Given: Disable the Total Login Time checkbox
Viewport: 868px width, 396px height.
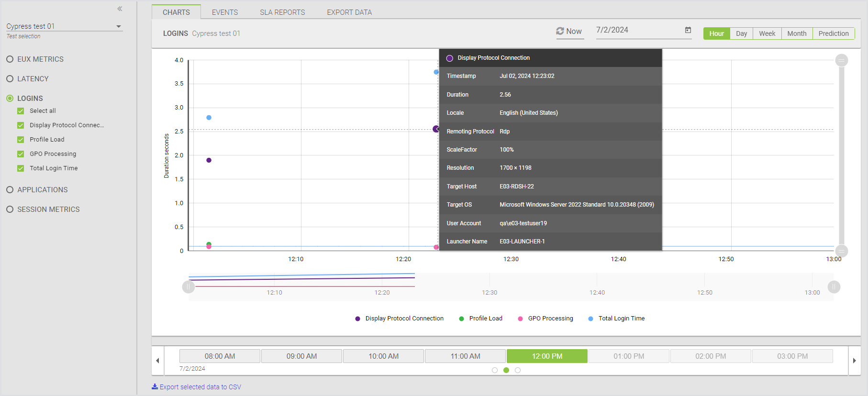Looking at the screenshot, I should pos(21,168).
